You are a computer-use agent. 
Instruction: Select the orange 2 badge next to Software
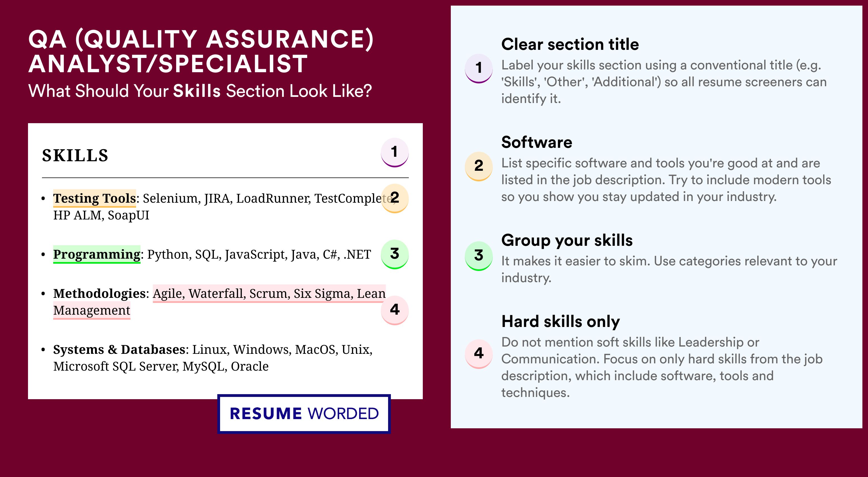tap(479, 166)
